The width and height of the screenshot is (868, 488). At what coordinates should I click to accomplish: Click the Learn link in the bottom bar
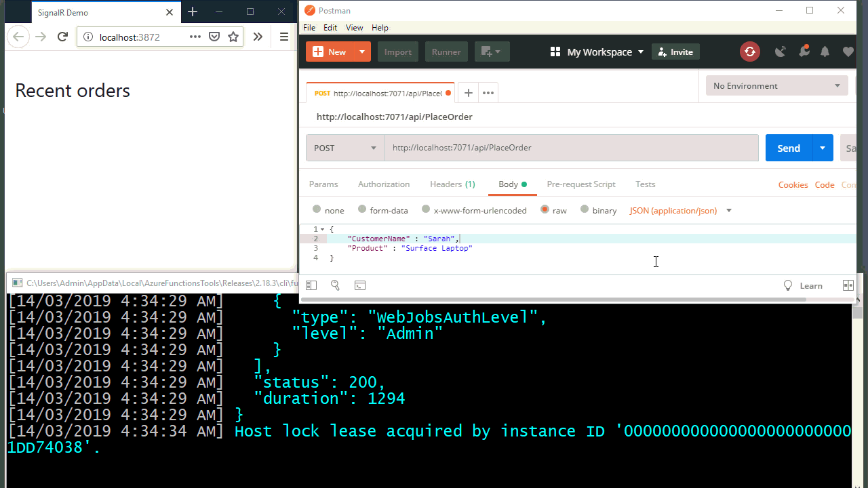pyautogui.click(x=811, y=285)
